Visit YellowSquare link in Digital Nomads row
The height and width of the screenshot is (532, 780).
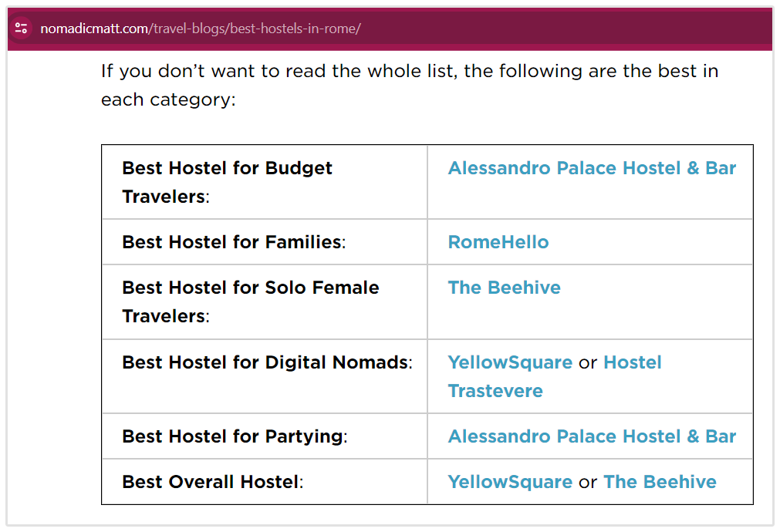point(510,362)
